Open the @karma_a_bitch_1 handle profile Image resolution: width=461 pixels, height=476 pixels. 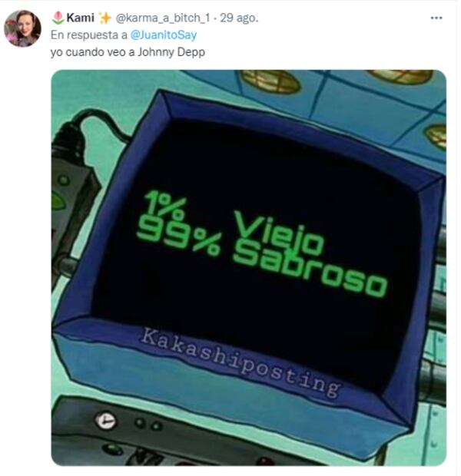tap(163, 18)
